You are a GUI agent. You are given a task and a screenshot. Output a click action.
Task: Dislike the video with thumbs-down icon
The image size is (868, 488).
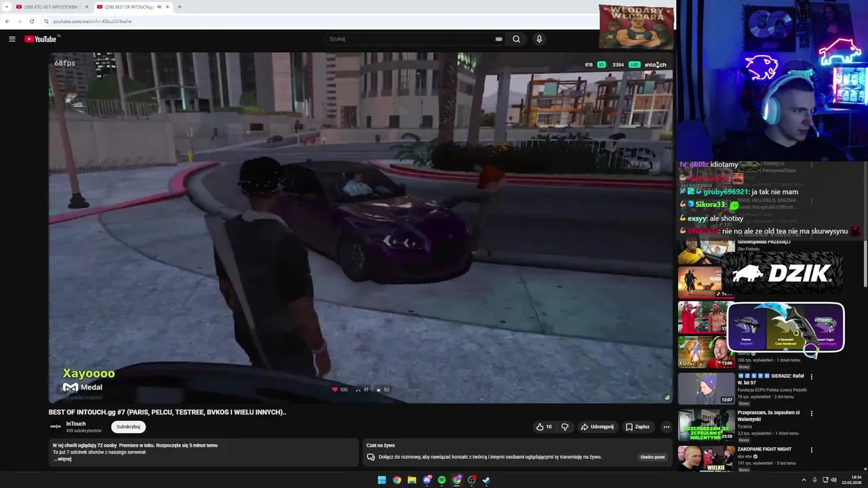click(x=565, y=427)
